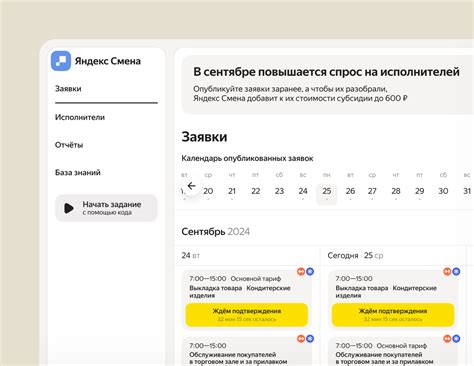The width and height of the screenshot is (474, 366).
Task: Click blue badge on Сегодня 25 Обслуживание card
Action: [456, 339]
